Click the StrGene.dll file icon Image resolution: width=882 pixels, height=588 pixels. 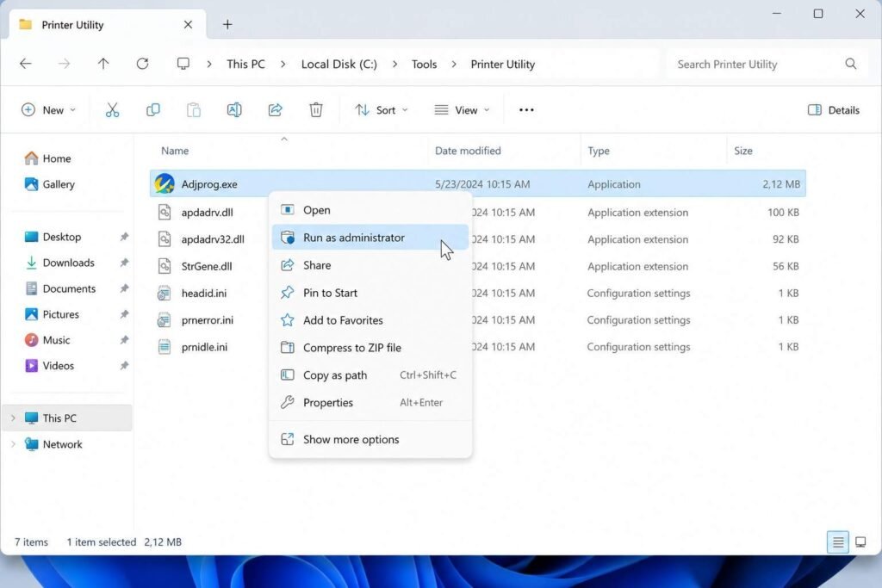[x=165, y=266]
